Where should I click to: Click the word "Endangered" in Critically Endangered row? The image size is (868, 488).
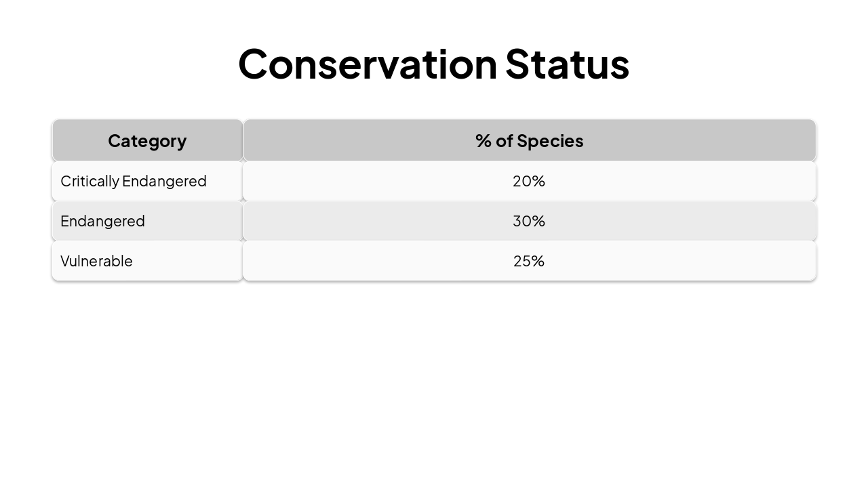click(x=164, y=181)
